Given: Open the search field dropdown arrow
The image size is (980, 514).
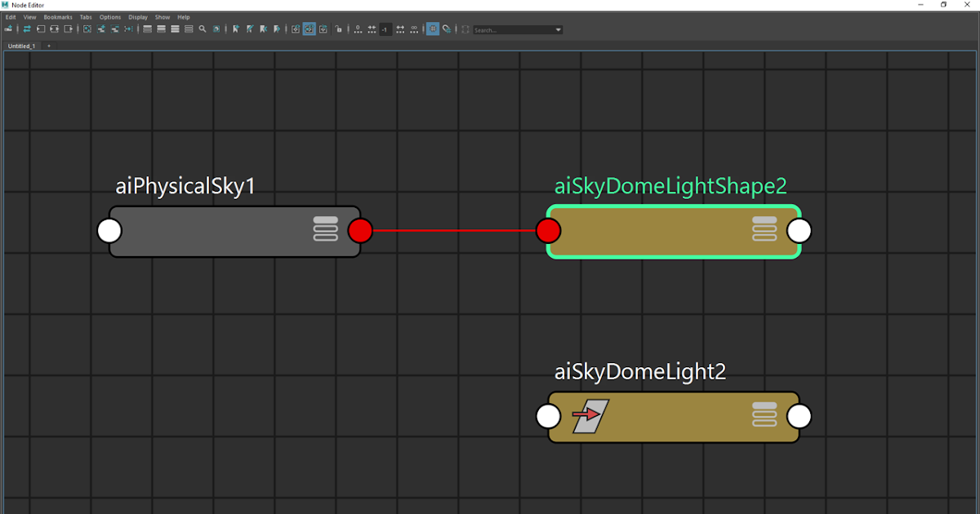Looking at the screenshot, I should (x=559, y=29).
